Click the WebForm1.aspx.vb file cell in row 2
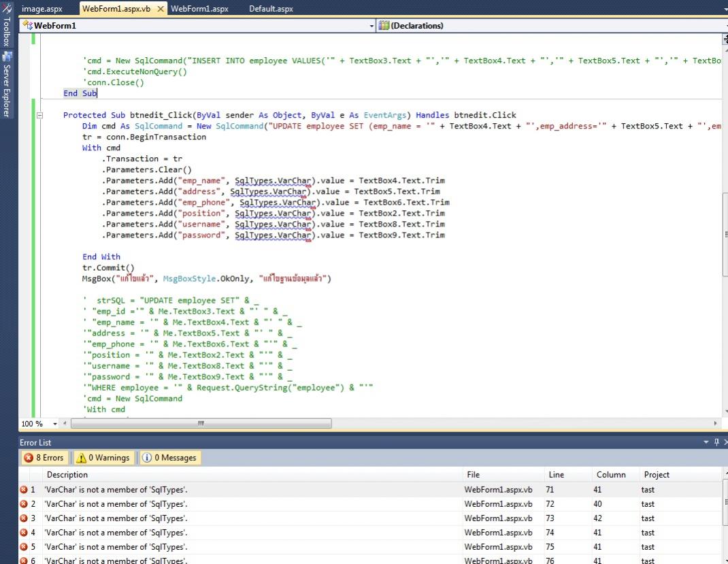 point(498,504)
